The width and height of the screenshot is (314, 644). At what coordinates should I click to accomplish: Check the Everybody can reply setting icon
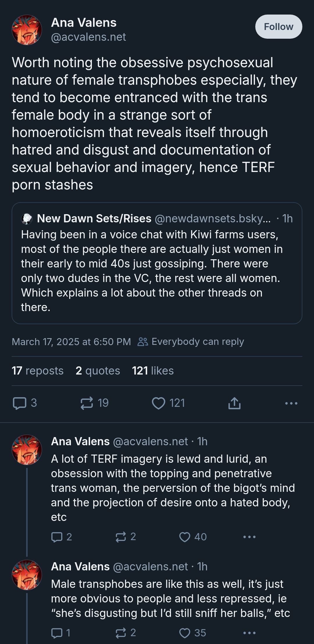[x=143, y=342]
